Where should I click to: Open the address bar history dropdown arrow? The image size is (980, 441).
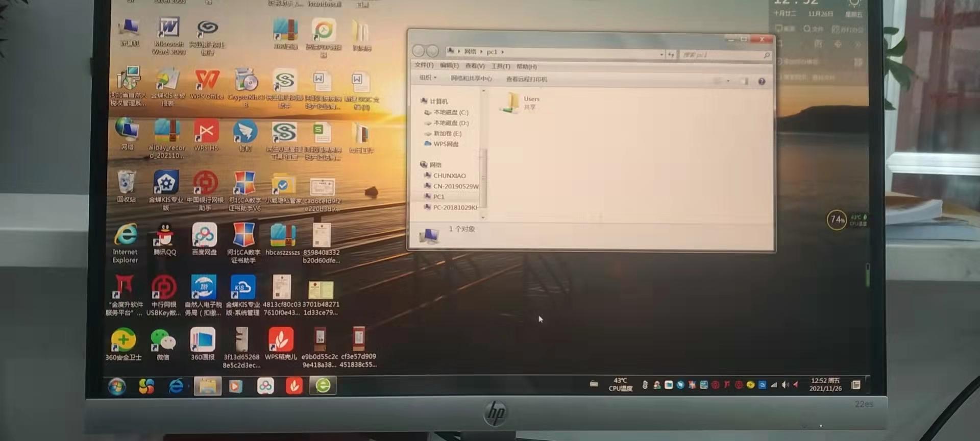click(661, 54)
